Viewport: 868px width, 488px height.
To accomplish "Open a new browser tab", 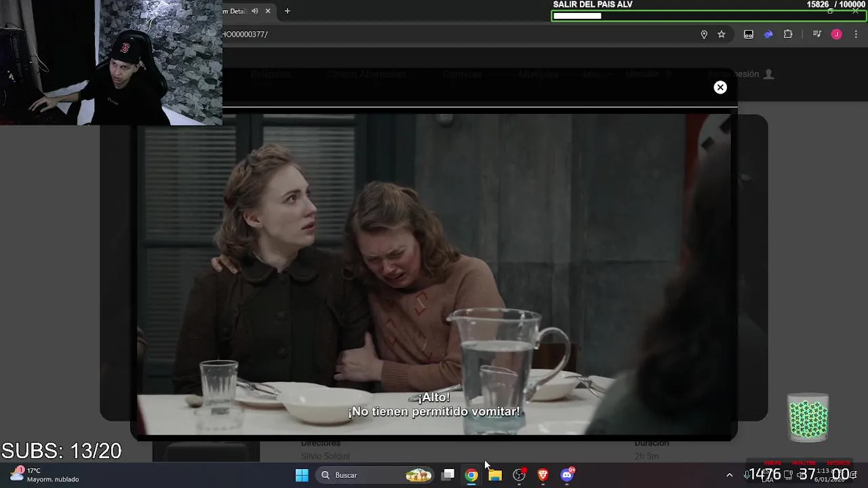I will click(x=288, y=11).
